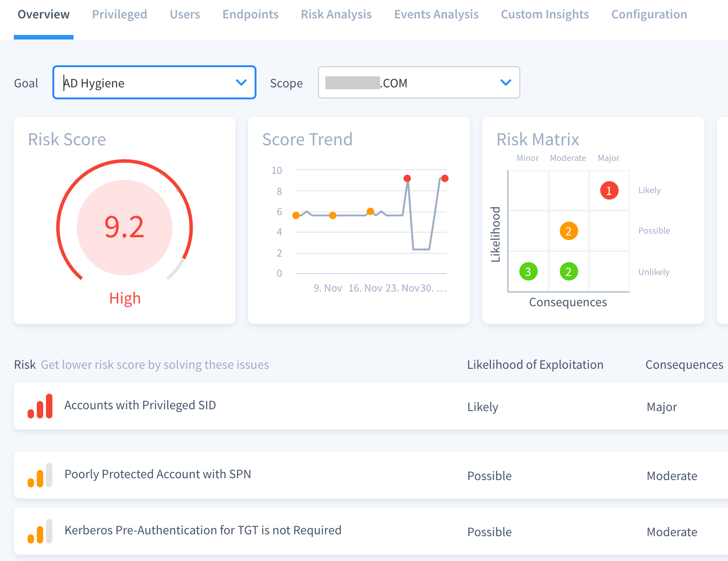Click the red severity bars icon for Accounts with Privileged SID
The image size is (728, 561).
coord(40,406)
